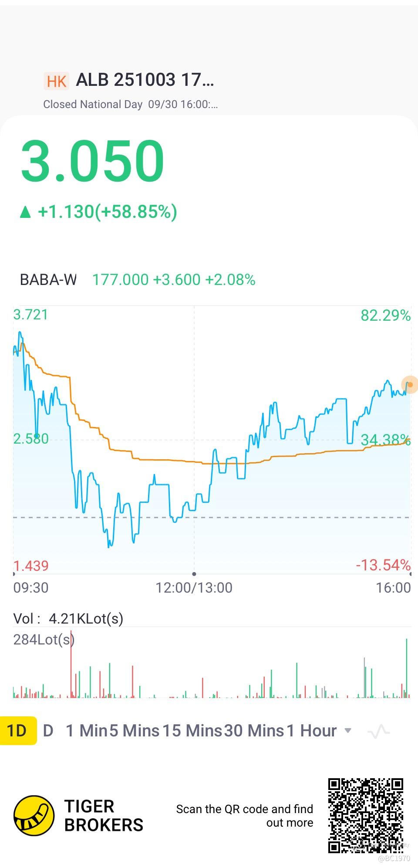Click the 3.050 last price
The width and height of the screenshot is (418, 868).
[92, 161]
